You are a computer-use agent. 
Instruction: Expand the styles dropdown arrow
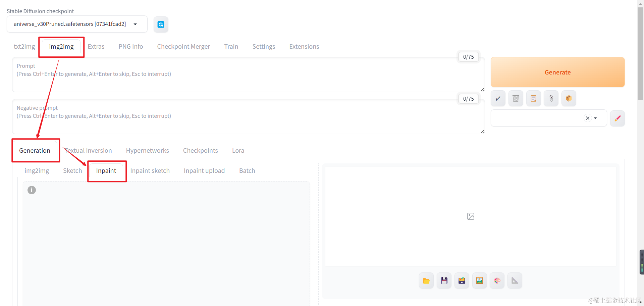click(x=595, y=118)
